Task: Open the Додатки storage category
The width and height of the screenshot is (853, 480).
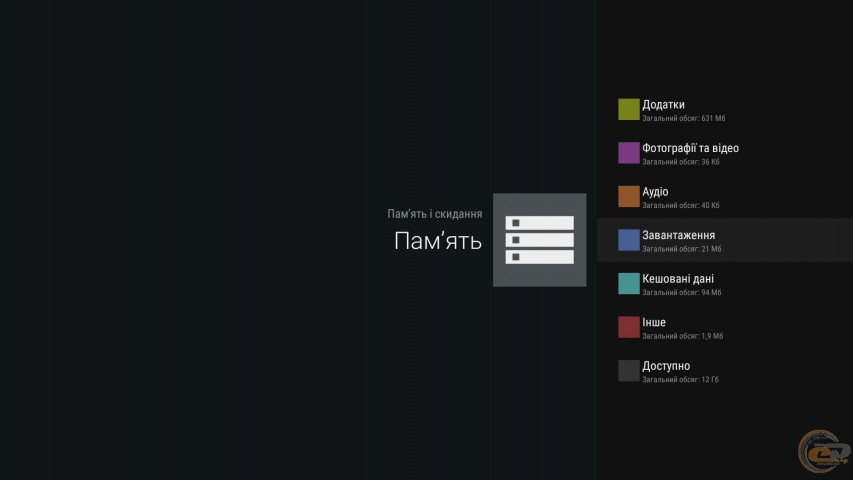Action: [664, 105]
